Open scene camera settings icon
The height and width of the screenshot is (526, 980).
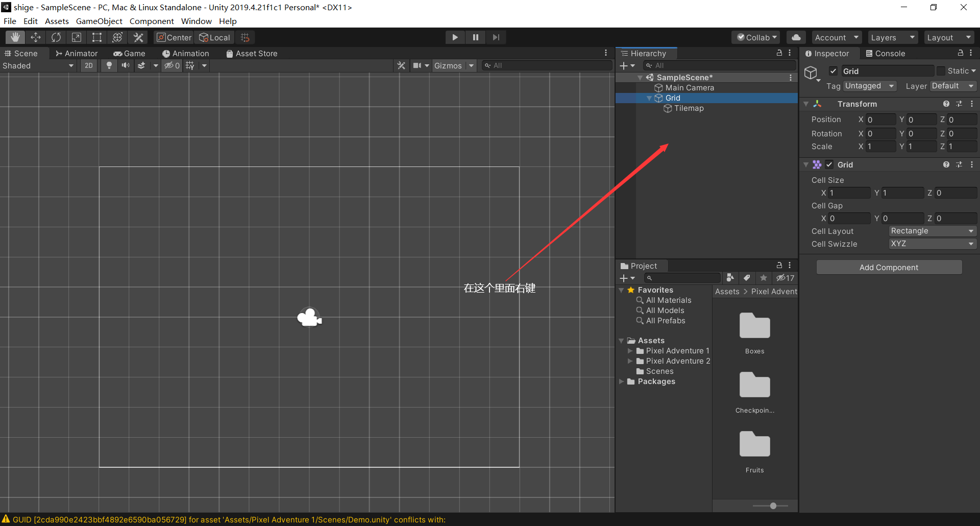point(418,65)
